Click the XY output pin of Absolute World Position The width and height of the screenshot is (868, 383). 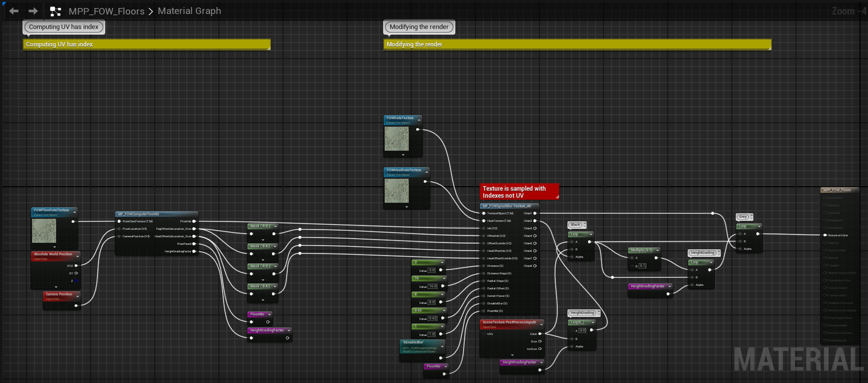76,273
